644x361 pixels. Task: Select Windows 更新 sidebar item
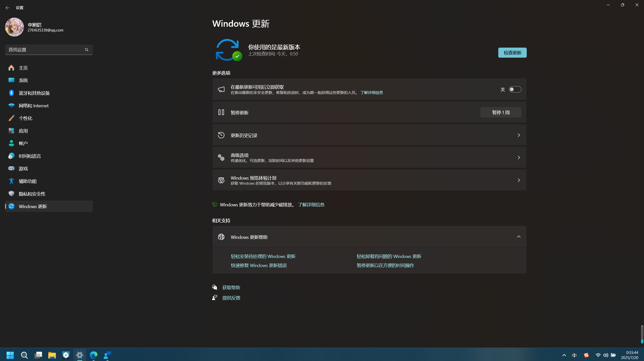tap(49, 206)
